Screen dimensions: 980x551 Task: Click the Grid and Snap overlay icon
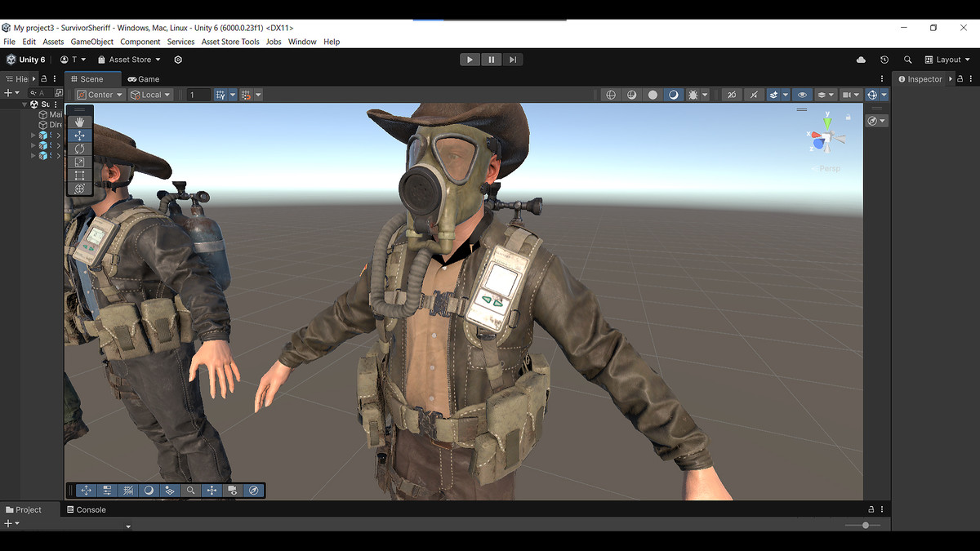pos(128,491)
